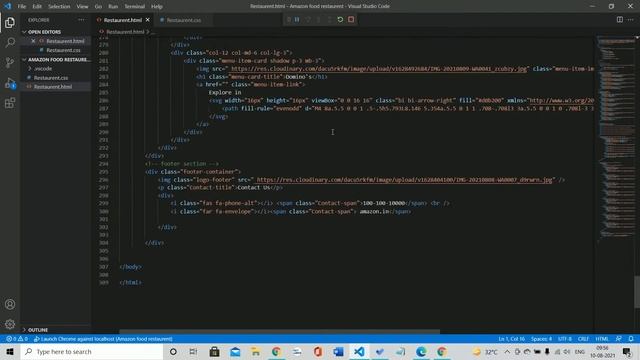Click Ln 1, Col 16 cursor position
Screen dimensions: 640x360
(x=511, y=339)
